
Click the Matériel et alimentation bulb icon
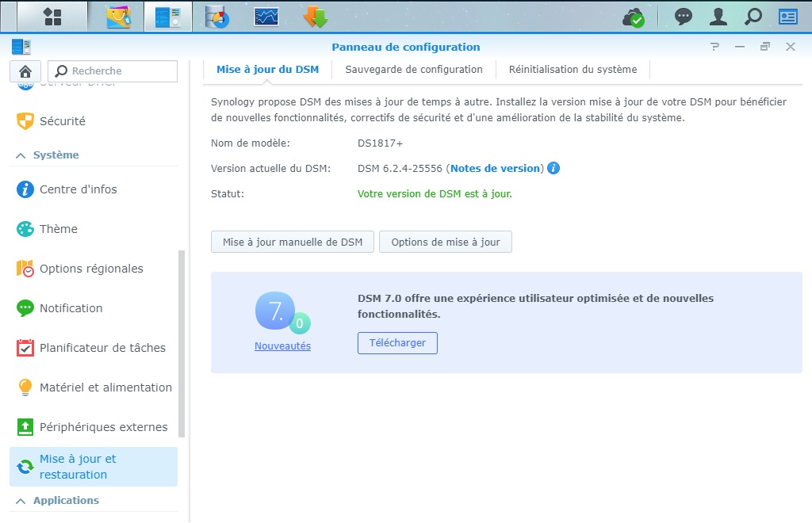[x=25, y=387]
